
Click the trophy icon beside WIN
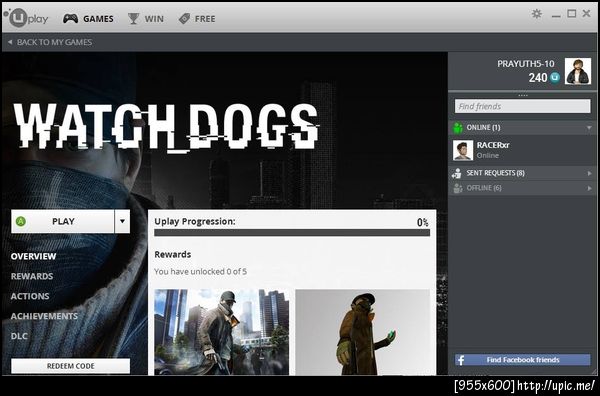coord(133,18)
